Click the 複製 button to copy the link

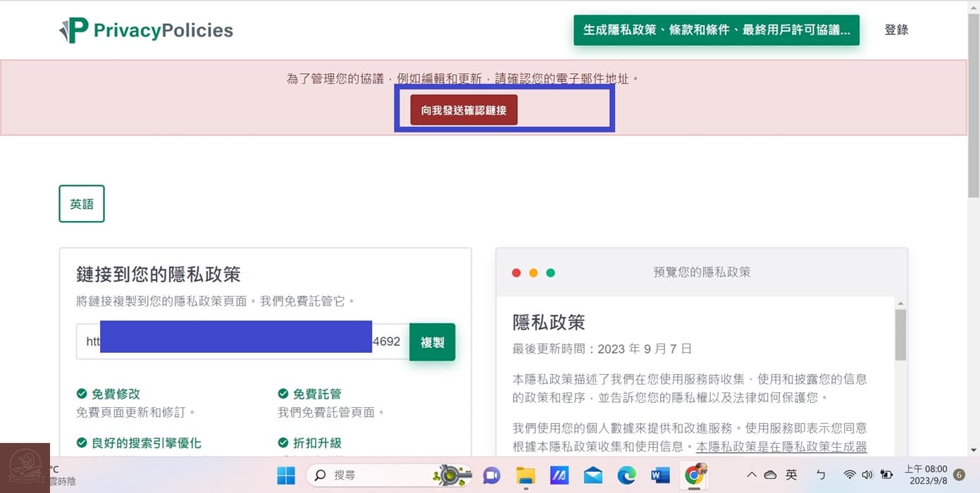point(432,342)
